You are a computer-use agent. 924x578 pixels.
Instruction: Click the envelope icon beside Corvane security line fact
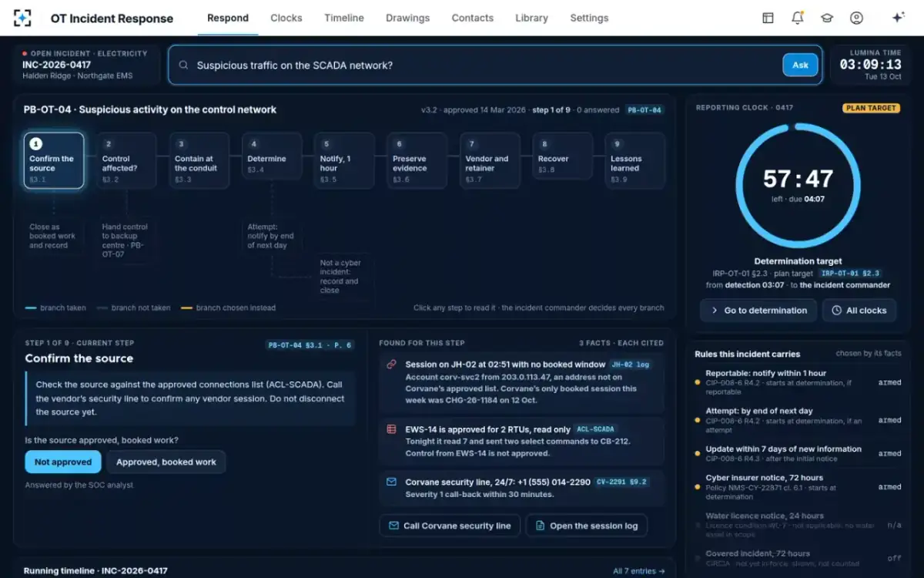pos(391,482)
